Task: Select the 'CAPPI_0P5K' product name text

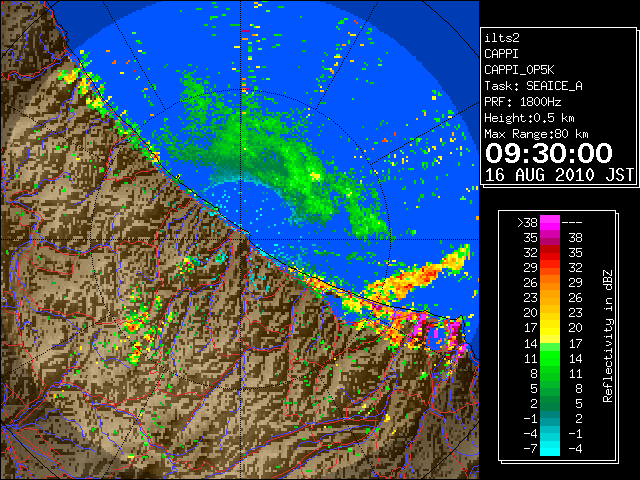Action: point(519,70)
